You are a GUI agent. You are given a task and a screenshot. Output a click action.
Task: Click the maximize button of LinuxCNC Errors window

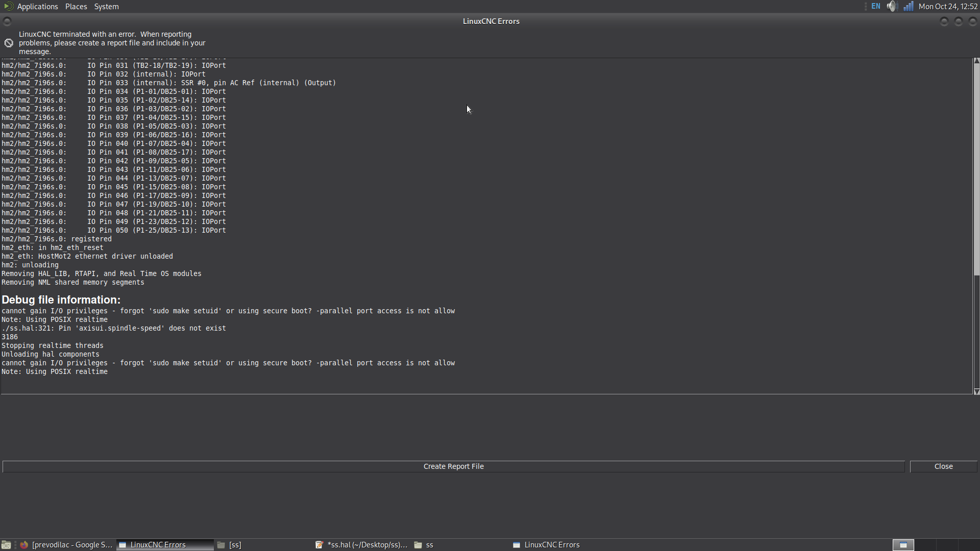[x=959, y=21]
